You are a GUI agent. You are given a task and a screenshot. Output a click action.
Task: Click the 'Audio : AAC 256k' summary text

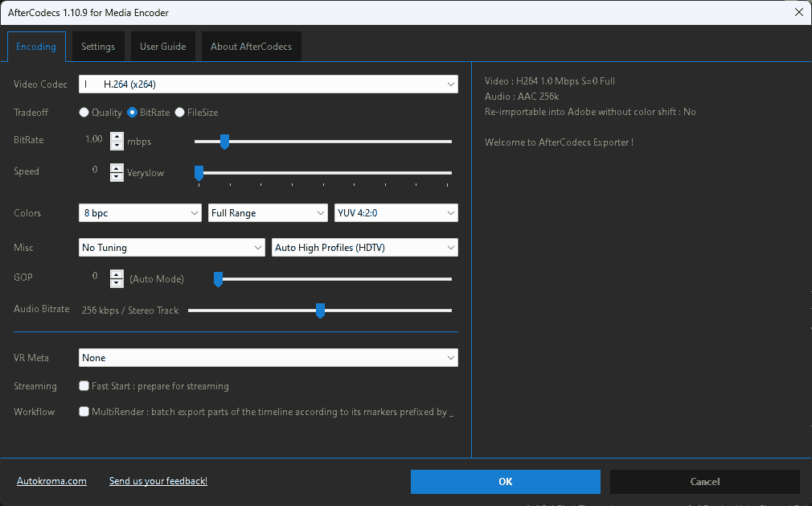522,97
